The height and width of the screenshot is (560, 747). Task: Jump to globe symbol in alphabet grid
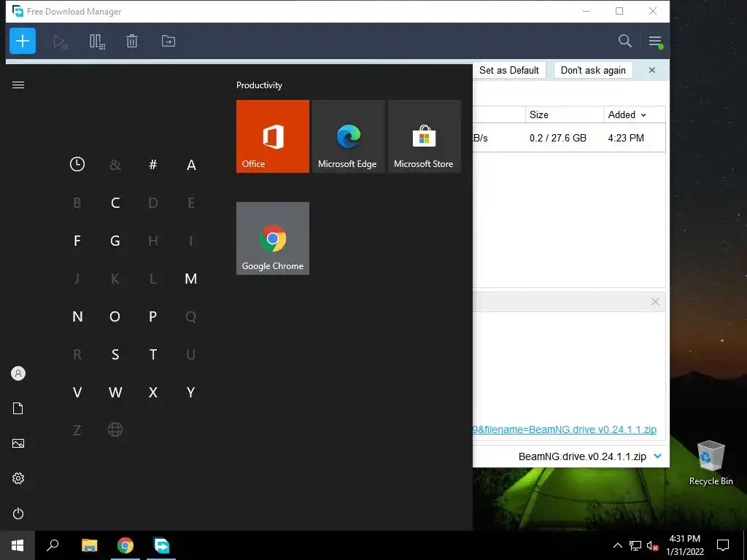(x=115, y=430)
